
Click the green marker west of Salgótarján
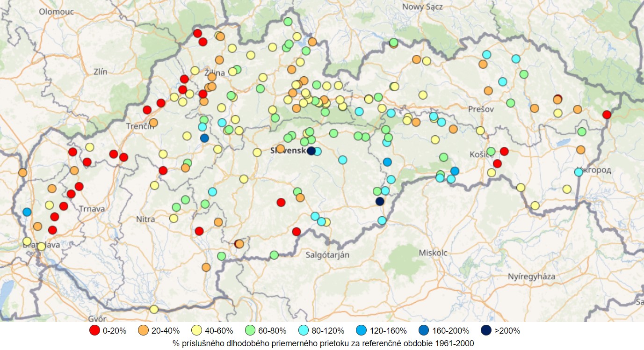(x=274, y=255)
